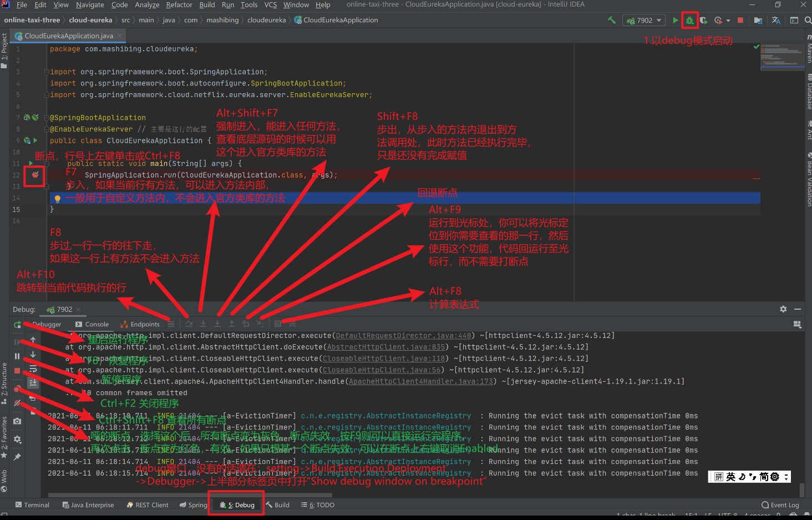Screen dimensions: 812x520
Task: Stop the running process in the top toolbar
Action: pos(740,21)
